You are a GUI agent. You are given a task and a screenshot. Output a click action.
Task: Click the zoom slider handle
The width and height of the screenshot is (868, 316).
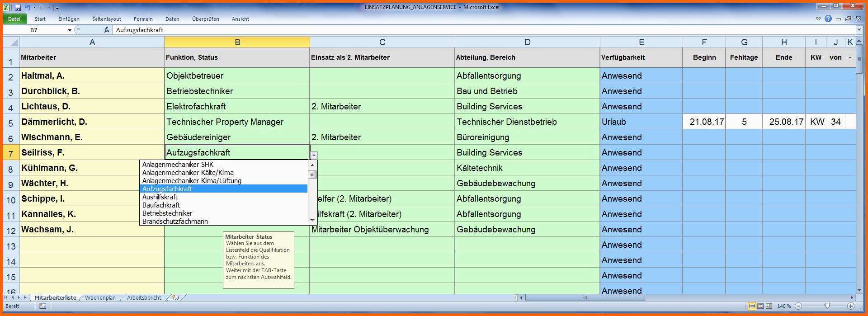point(827,306)
